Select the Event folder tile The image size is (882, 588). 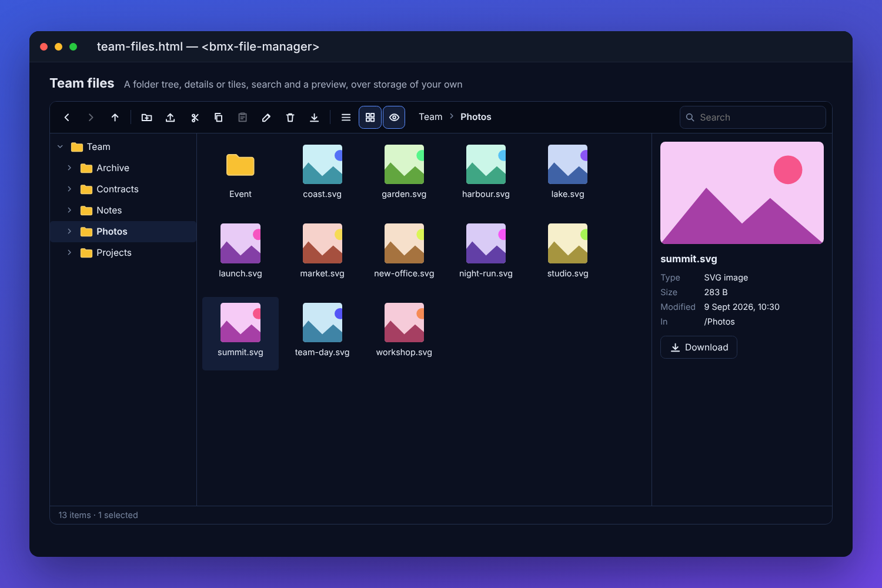240,175
